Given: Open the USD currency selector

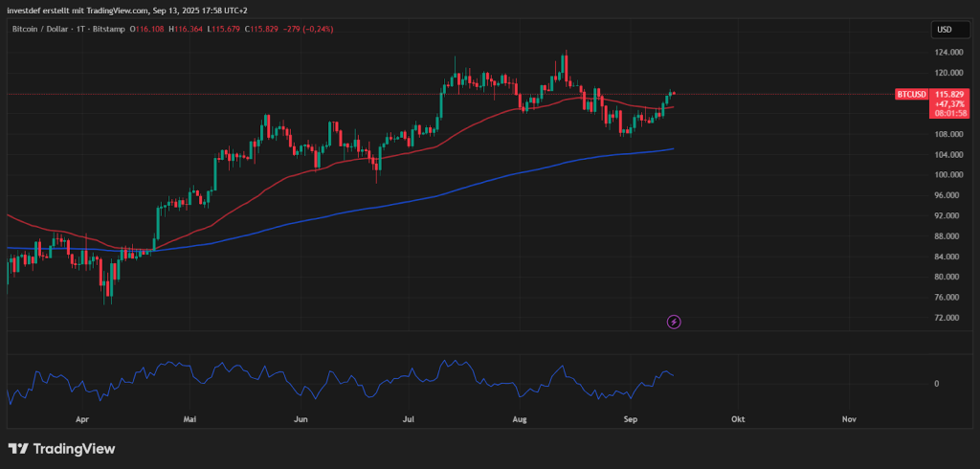Looking at the screenshot, I should pyautogui.click(x=944, y=30).
